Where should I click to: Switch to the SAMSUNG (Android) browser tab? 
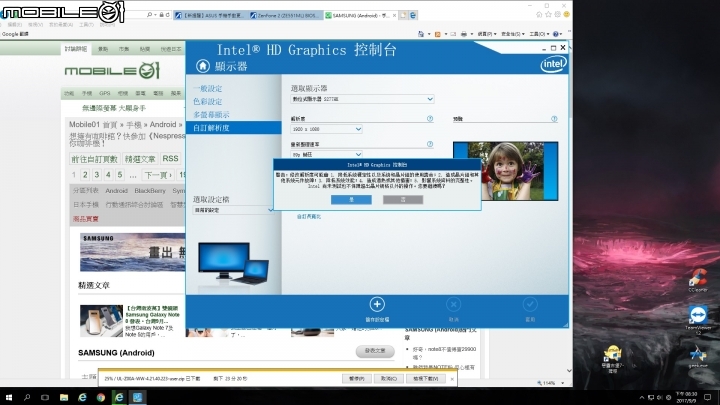pos(360,15)
